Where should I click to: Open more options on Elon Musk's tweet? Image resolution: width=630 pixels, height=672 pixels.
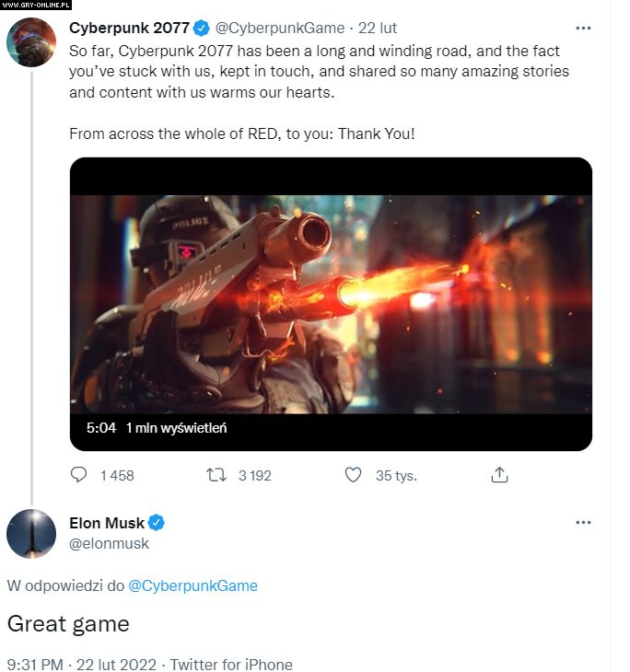[x=583, y=523]
